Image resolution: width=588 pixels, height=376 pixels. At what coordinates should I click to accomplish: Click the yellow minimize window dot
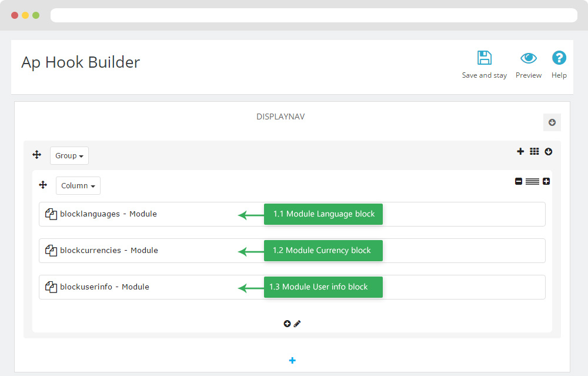[x=25, y=15]
